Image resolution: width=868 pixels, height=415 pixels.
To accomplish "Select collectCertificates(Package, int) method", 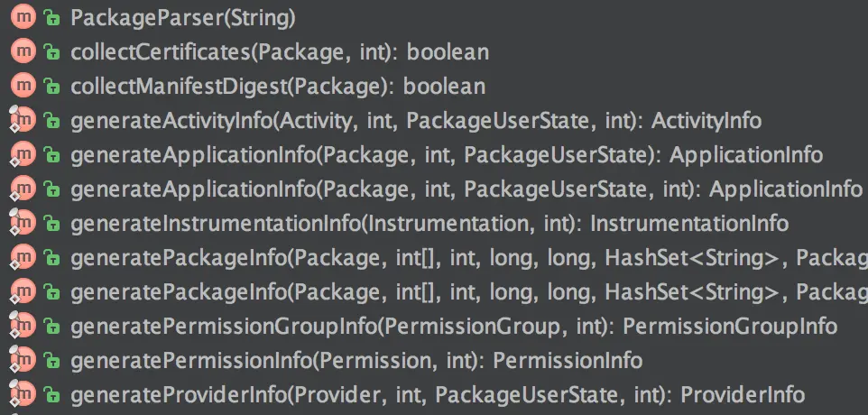I will [279, 52].
